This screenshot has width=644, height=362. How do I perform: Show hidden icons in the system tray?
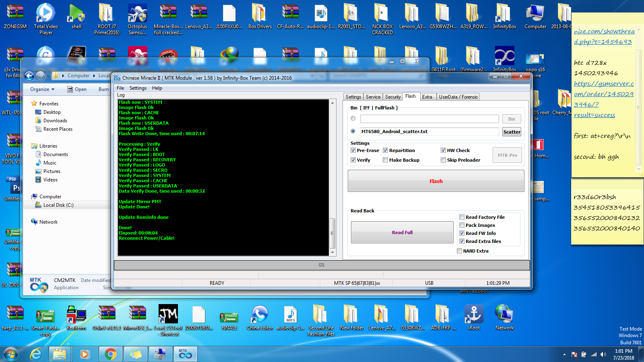(x=564, y=354)
